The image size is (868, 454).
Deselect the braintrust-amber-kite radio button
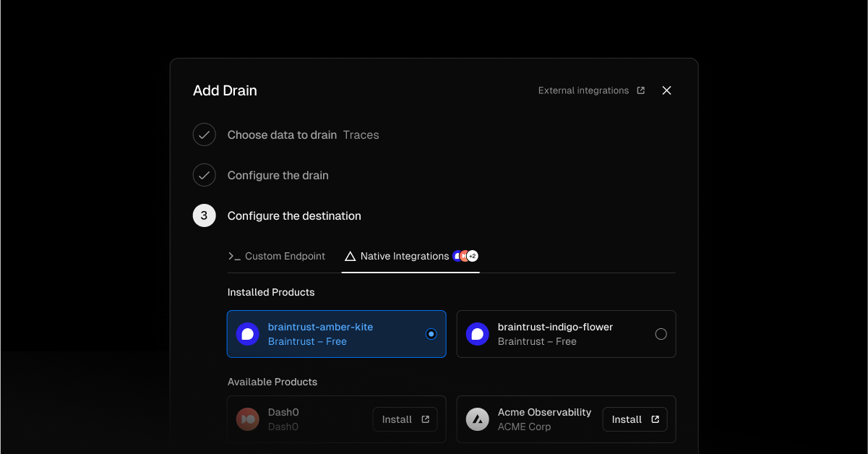pyautogui.click(x=431, y=334)
